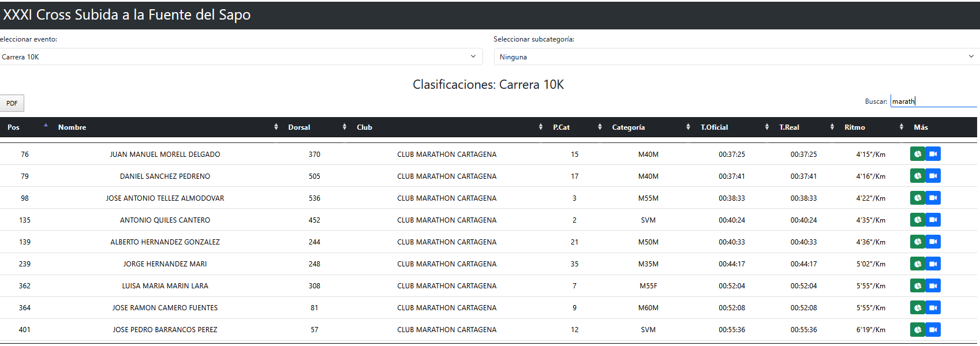Open the subcategory selector showing Ninguna
The image size is (980, 346).
click(x=736, y=57)
